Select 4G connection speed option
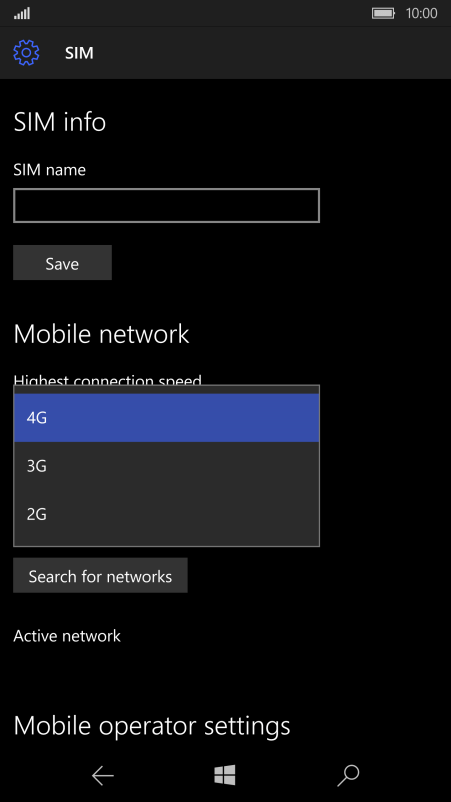The width and height of the screenshot is (451, 802). pos(167,417)
